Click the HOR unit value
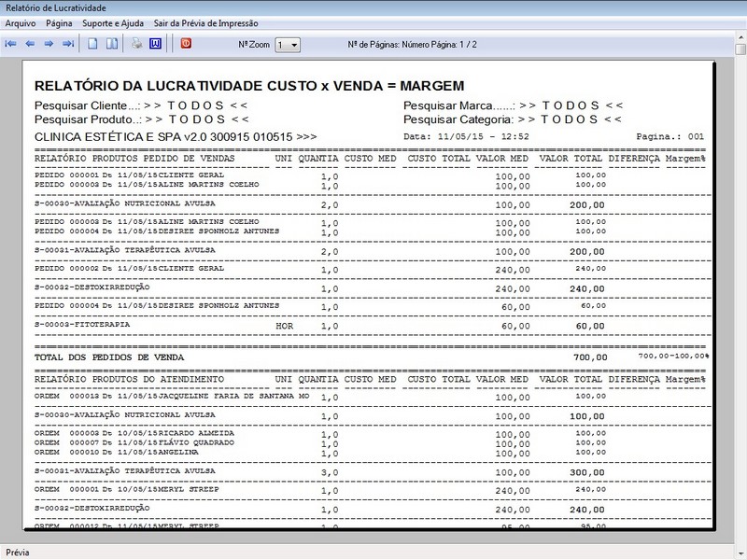 (285, 326)
